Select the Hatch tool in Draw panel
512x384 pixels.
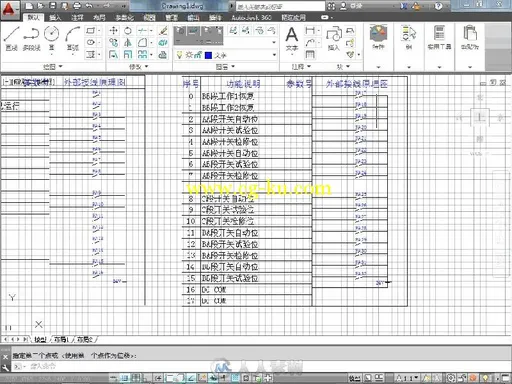click(x=90, y=54)
